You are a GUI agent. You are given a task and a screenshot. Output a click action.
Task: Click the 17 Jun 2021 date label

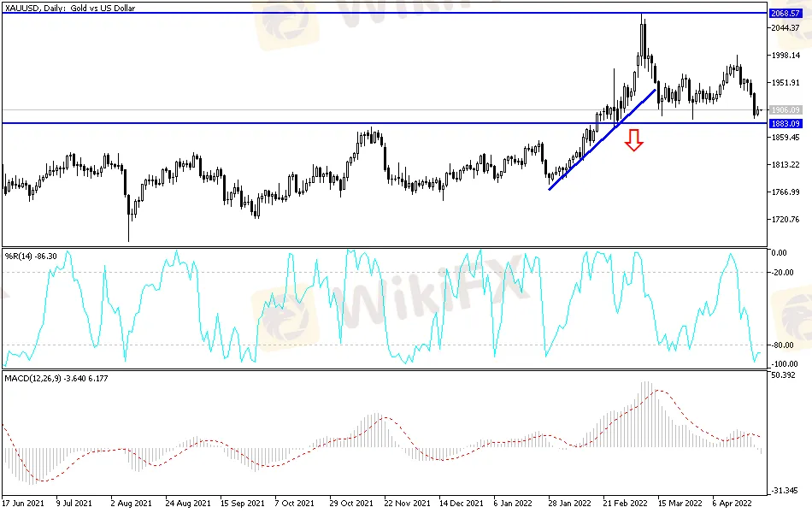pyautogui.click(x=23, y=503)
